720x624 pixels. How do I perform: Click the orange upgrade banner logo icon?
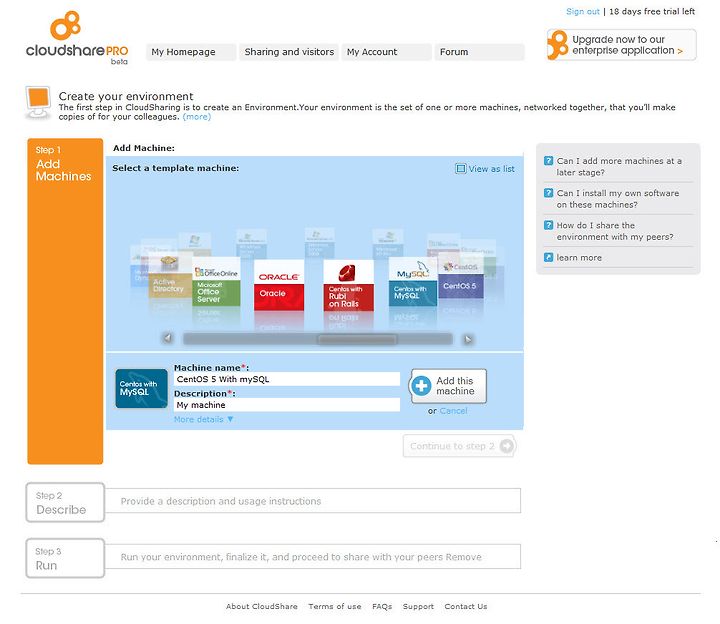[x=558, y=45]
